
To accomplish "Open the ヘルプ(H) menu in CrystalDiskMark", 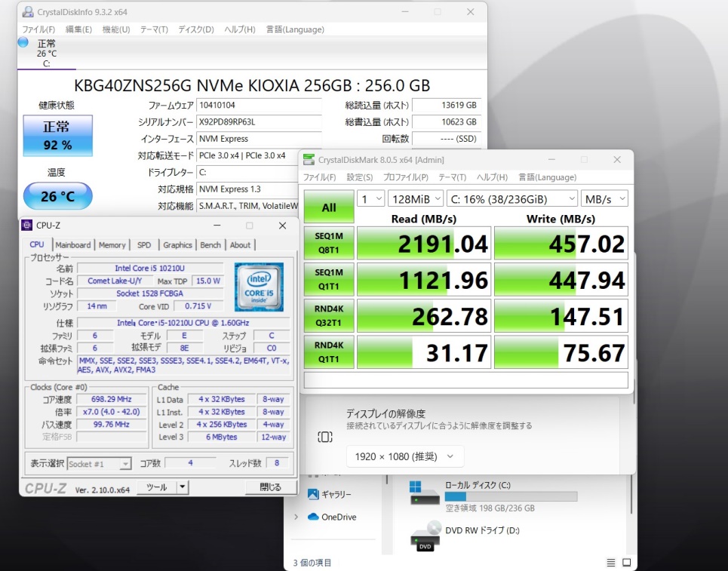I will [x=492, y=177].
